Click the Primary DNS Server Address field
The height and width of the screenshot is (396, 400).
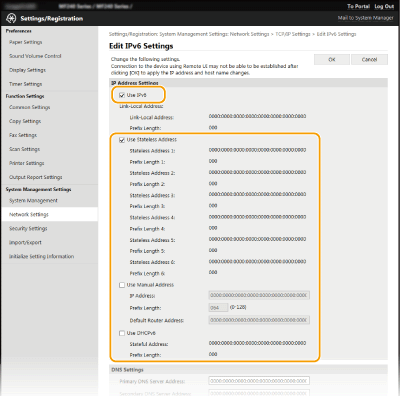coord(259,381)
